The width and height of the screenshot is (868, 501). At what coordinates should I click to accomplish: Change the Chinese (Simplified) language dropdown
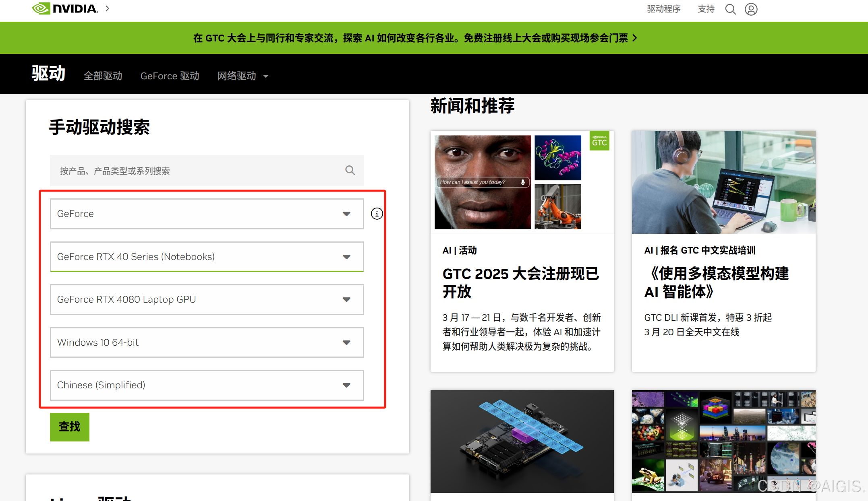point(207,385)
